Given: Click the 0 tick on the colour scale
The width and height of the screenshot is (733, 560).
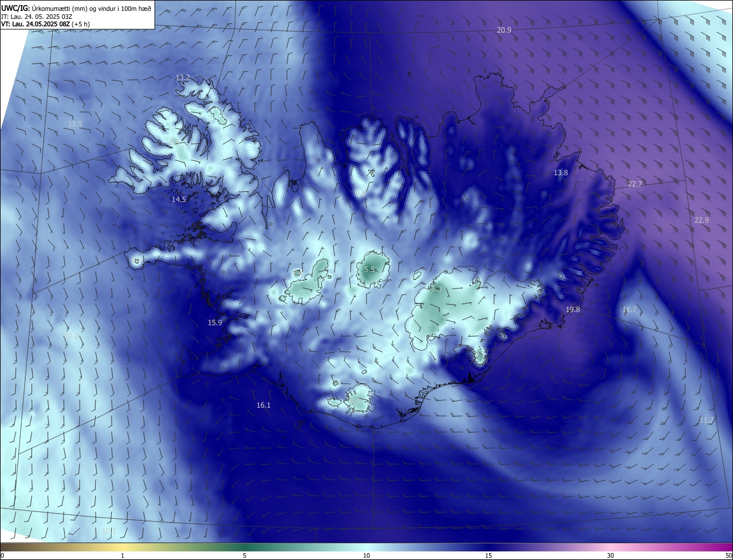Looking at the screenshot, I should tap(2, 555).
